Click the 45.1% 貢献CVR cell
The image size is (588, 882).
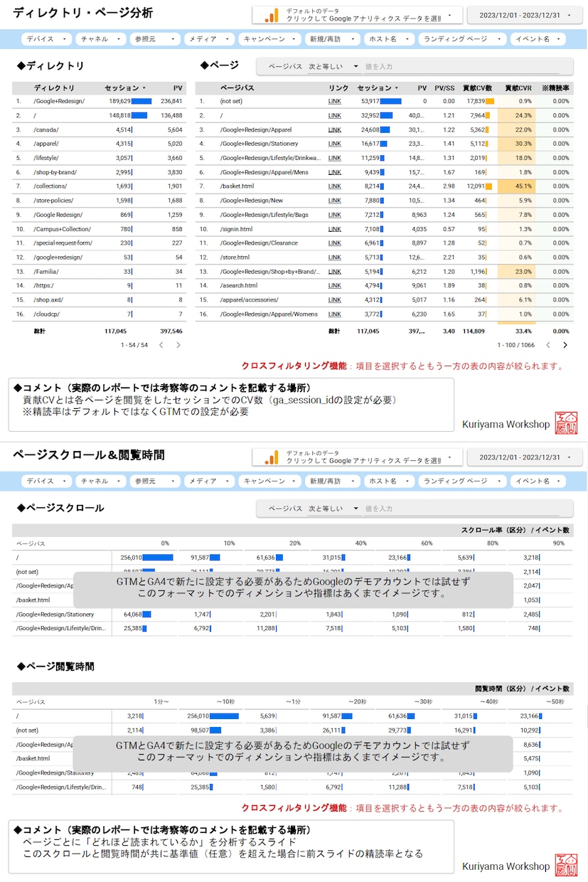516,186
